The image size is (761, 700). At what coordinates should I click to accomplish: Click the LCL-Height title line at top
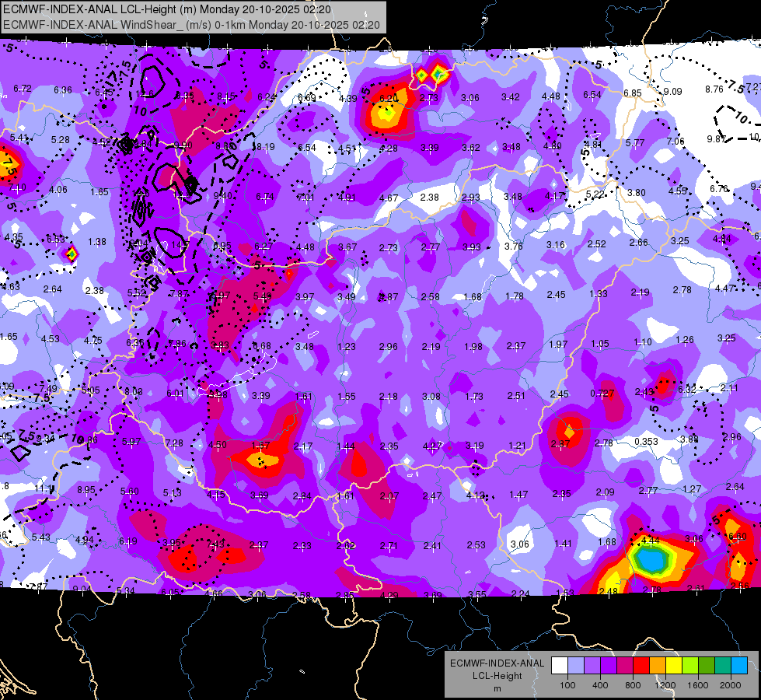click(x=167, y=9)
